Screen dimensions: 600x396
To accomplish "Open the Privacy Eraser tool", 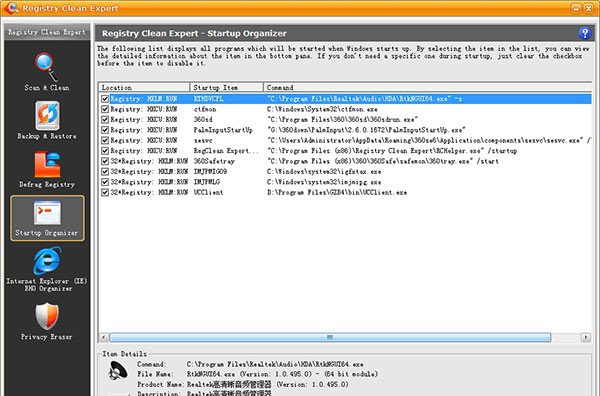I will point(47,321).
